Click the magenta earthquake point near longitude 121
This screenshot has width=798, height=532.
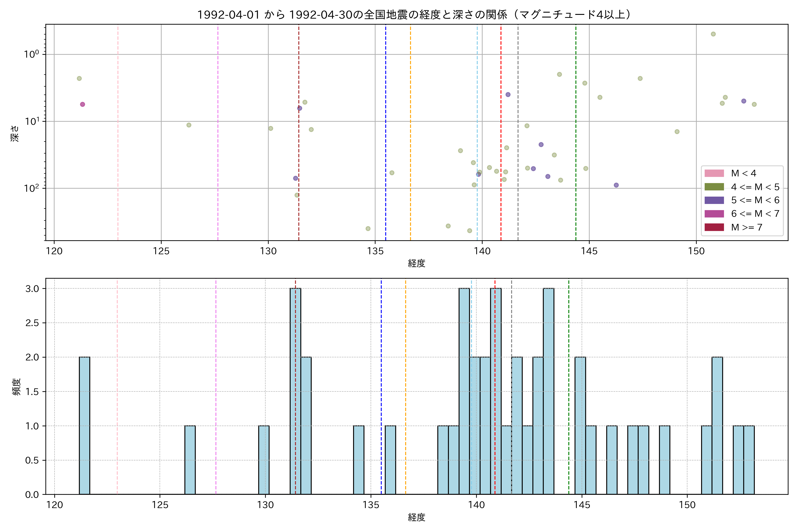pos(82,104)
